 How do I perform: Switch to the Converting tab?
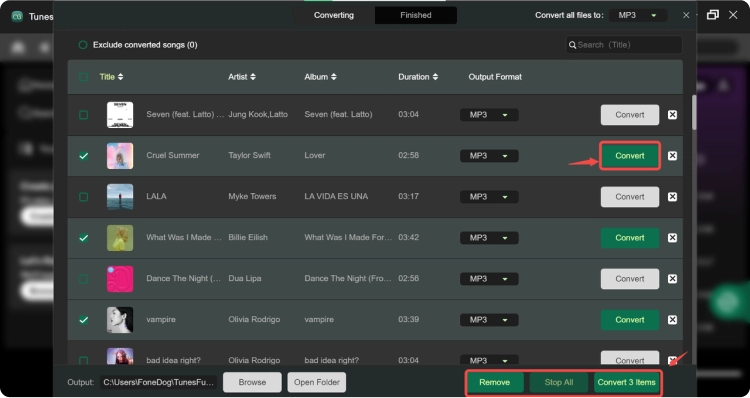tap(334, 15)
